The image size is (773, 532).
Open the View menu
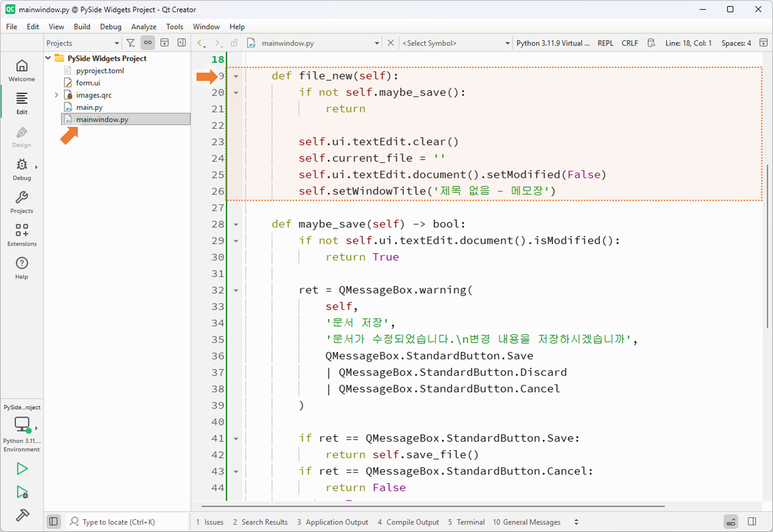(x=56, y=27)
